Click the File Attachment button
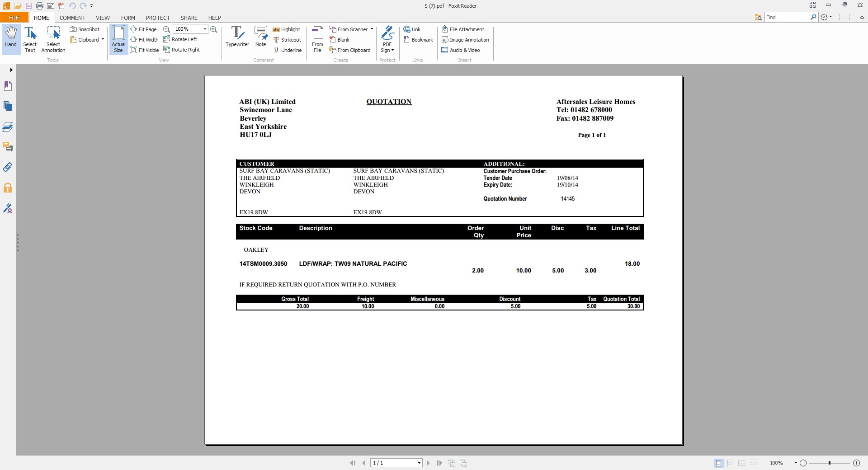The image size is (868, 470). (463, 29)
